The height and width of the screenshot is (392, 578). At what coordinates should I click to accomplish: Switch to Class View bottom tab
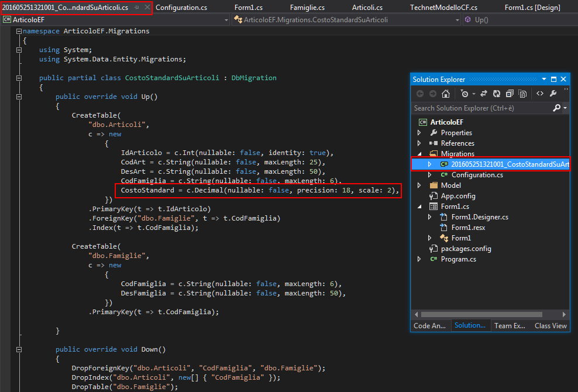click(551, 326)
